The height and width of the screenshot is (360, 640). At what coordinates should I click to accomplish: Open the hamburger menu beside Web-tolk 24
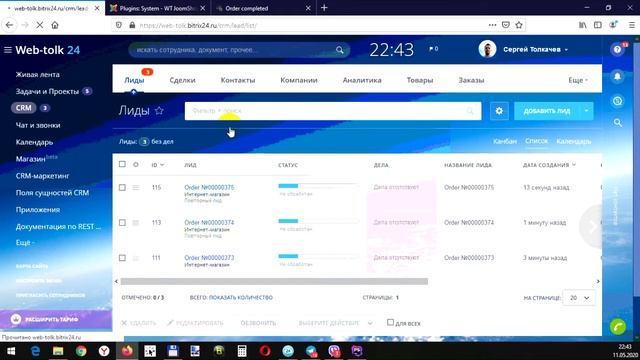pos(8,50)
